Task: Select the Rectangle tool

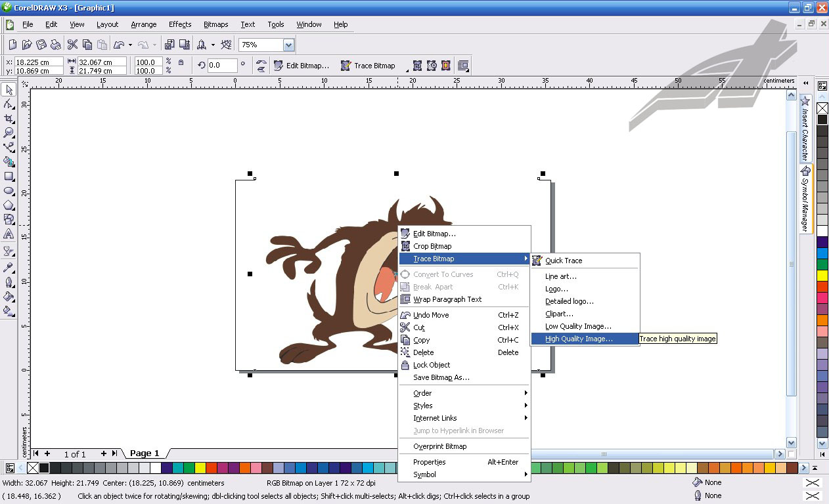Action: (x=9, y=176)
